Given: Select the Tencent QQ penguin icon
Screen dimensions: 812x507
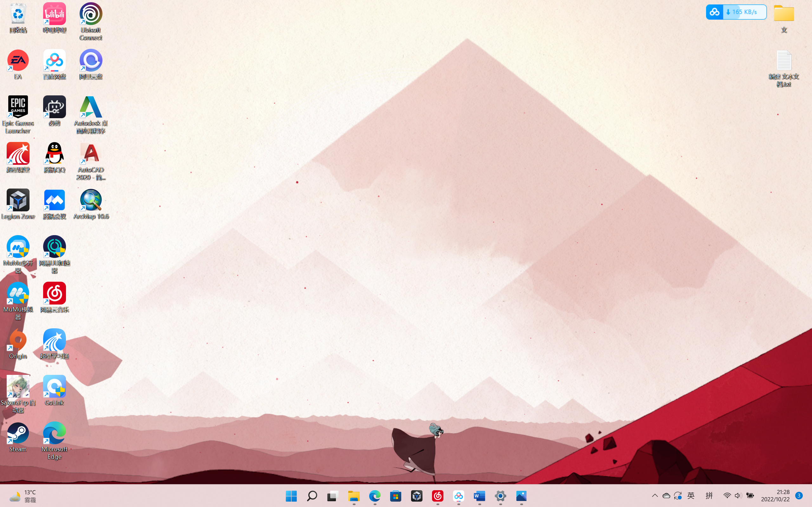Looking at the screenshot, I should coord(54,154).
